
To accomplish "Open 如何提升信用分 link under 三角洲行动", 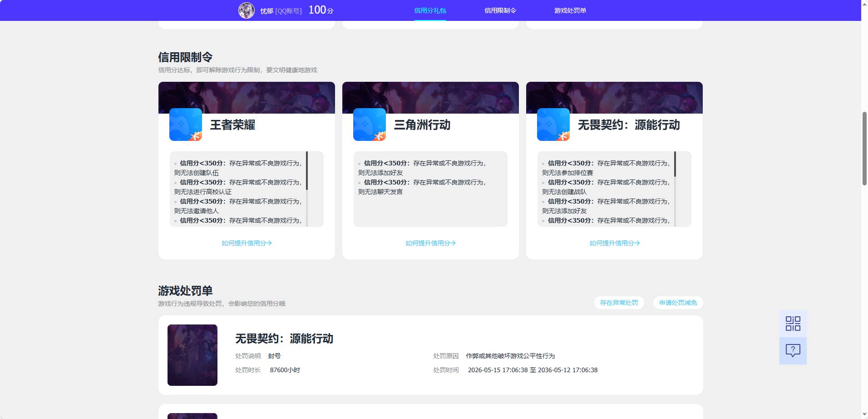I will [430, 243].
